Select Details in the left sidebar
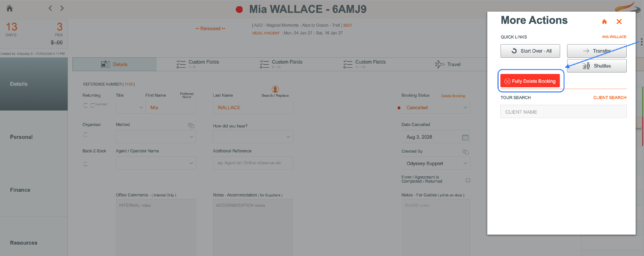 [x=34, y=84]
